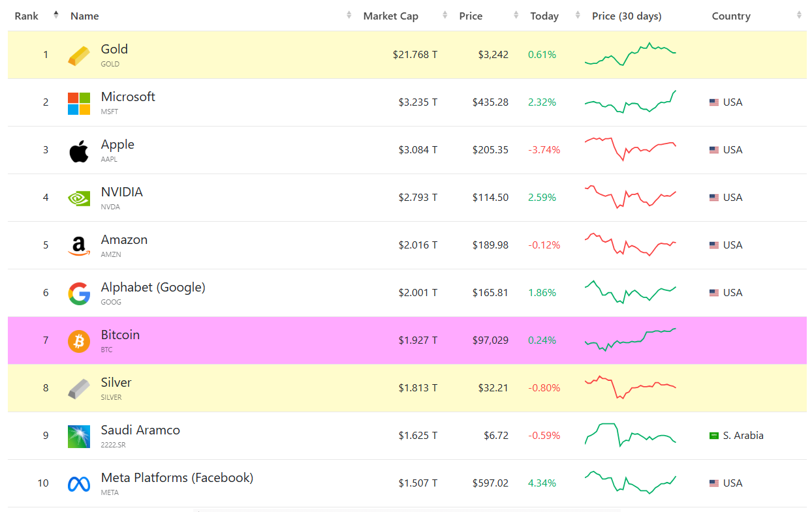This screenshot has width=812, height=512.
Task: Click Bitcoin's 30-day price chart
Action: pos(631,340)
